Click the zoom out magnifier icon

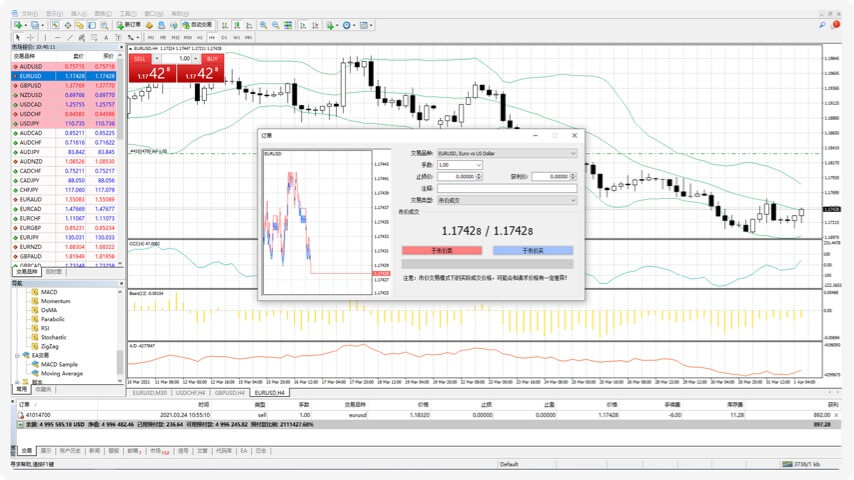point(276,24)
